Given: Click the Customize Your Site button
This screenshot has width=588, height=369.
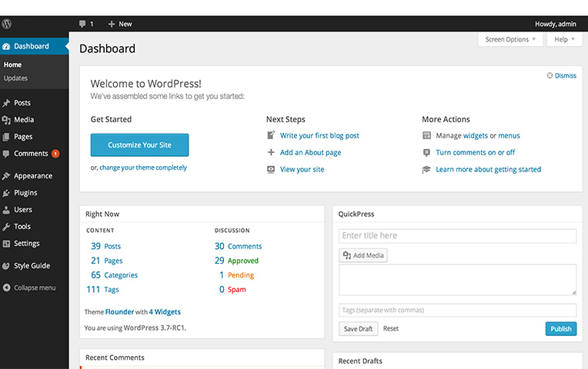Looking at the screenshot, I should (139, 145).
